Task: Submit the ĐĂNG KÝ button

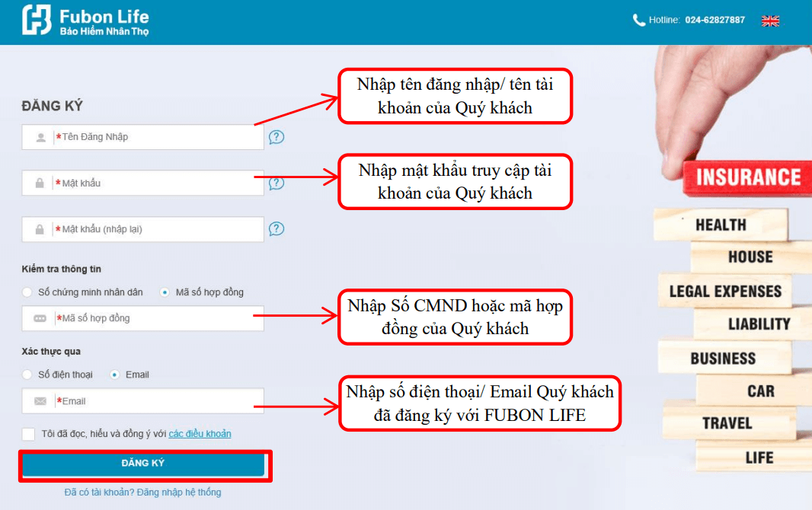Action: [143, 464]
